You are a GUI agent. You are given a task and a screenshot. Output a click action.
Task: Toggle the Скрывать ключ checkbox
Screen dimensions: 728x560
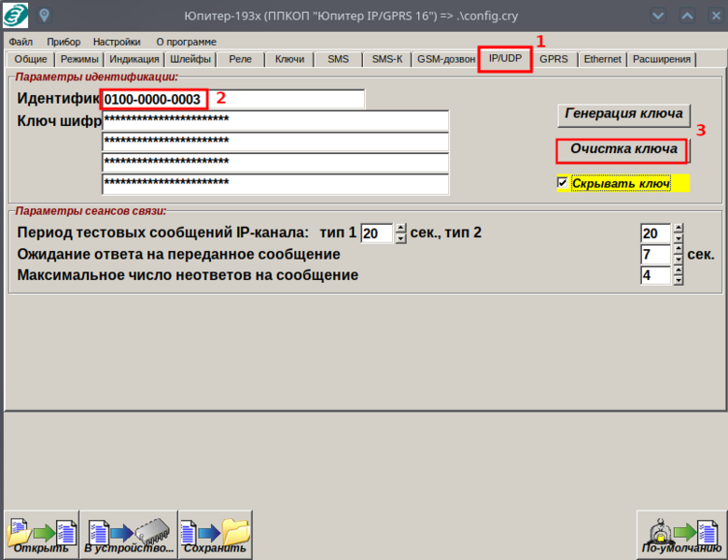(563, 183)
